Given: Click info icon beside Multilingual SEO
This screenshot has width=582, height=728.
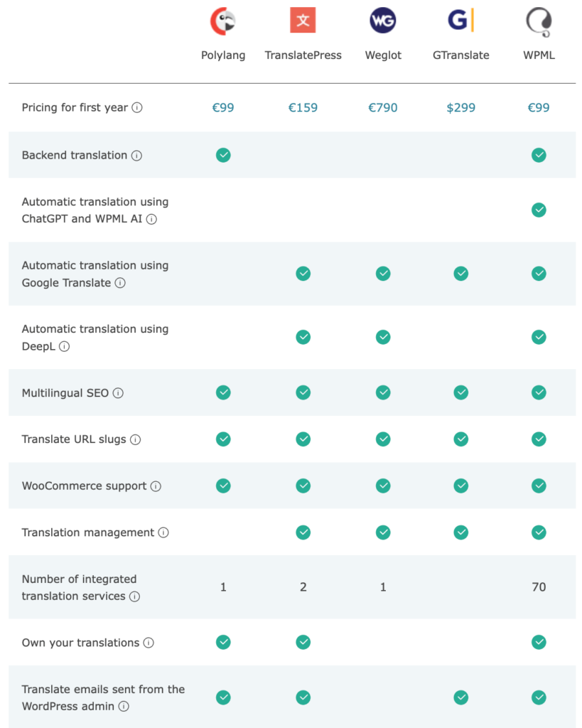Looking at the screenshot, I should pos(118,393).
